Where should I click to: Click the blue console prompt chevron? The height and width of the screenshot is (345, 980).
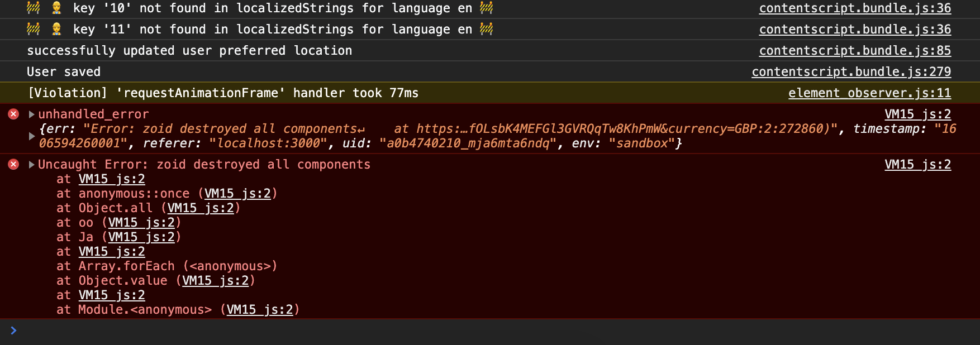pyautogui.click(x=13, y=330)
